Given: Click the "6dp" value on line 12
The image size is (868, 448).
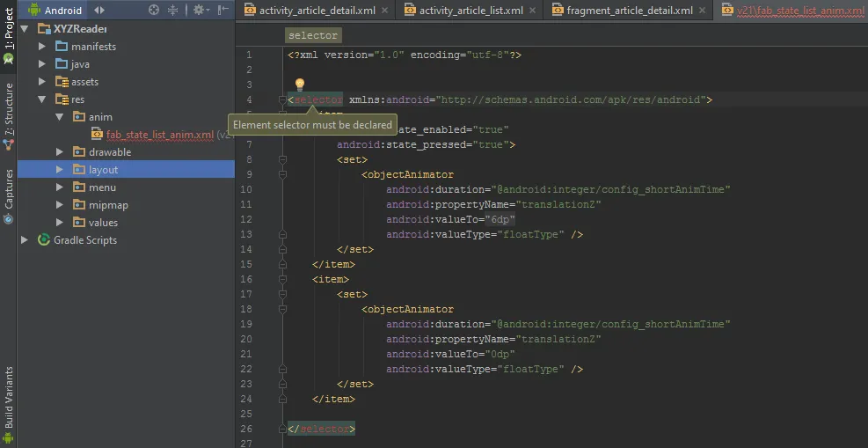Looking at the screenshot, I should [500, 219].
